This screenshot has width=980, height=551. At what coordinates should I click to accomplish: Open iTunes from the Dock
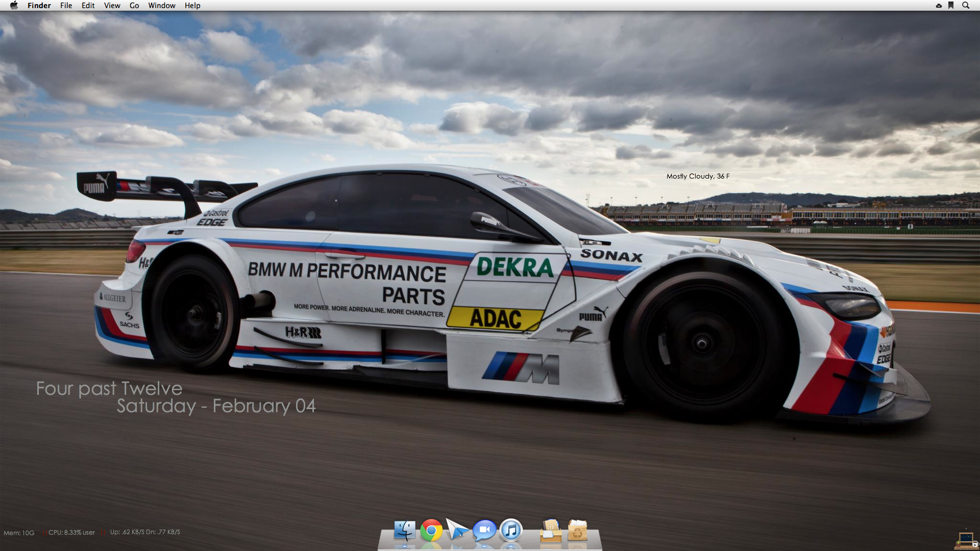pos(511,531)
